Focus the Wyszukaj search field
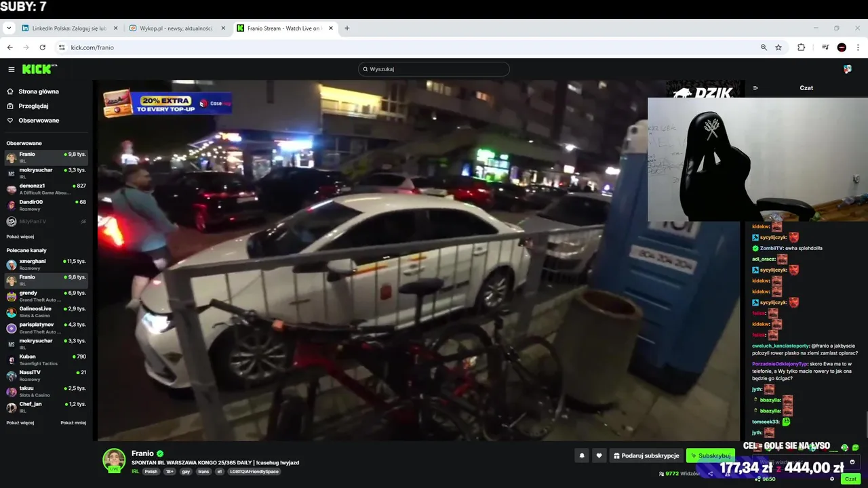 pos(434,69)
